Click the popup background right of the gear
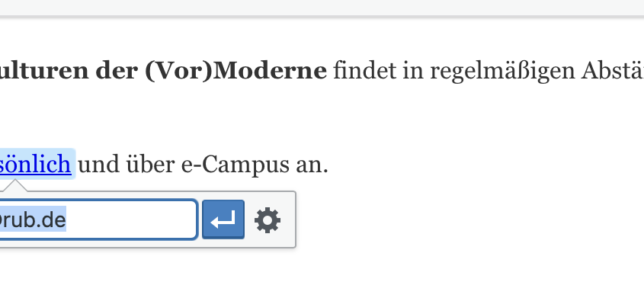 pos(289,220)
